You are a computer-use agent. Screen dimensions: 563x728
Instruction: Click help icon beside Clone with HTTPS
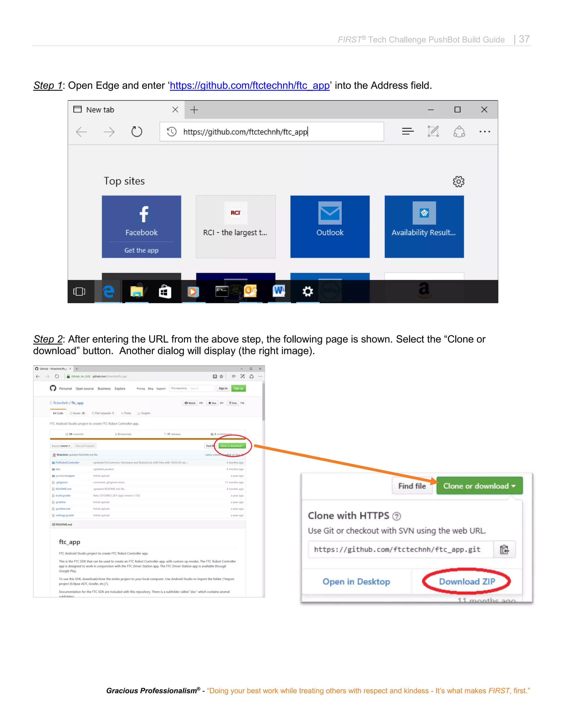pyautogui.click(x=397, y=517)
